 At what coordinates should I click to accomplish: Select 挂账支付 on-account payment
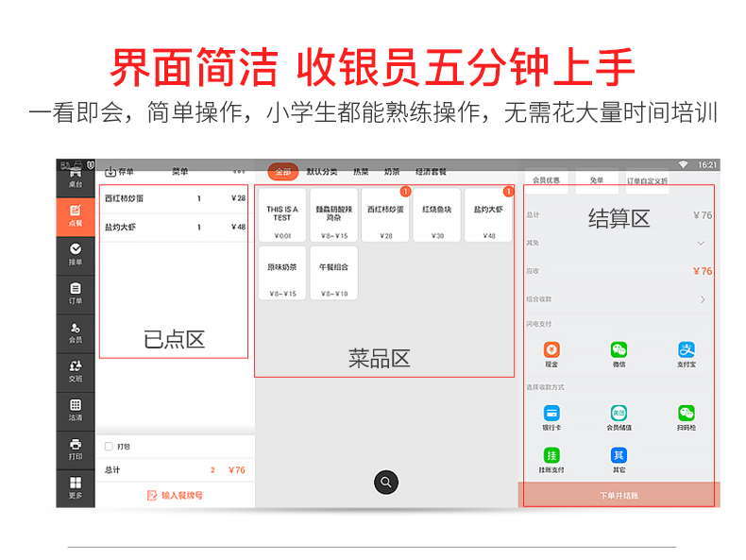click(x=551, y=456)
